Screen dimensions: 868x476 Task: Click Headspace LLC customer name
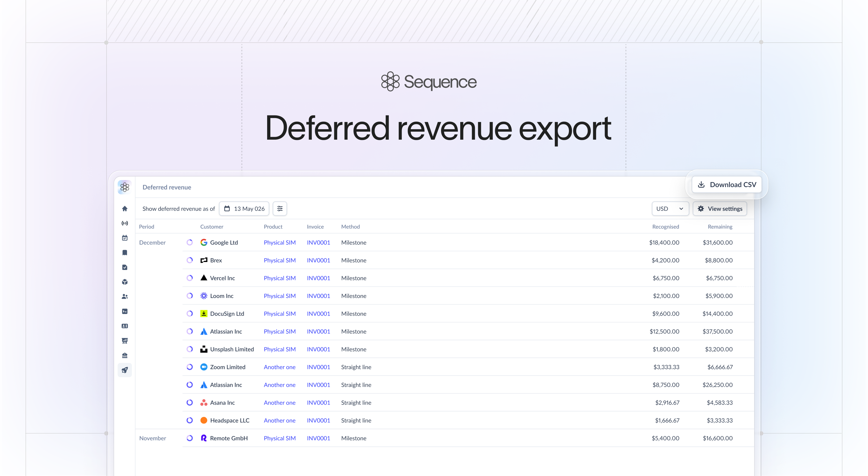point(230,420)
